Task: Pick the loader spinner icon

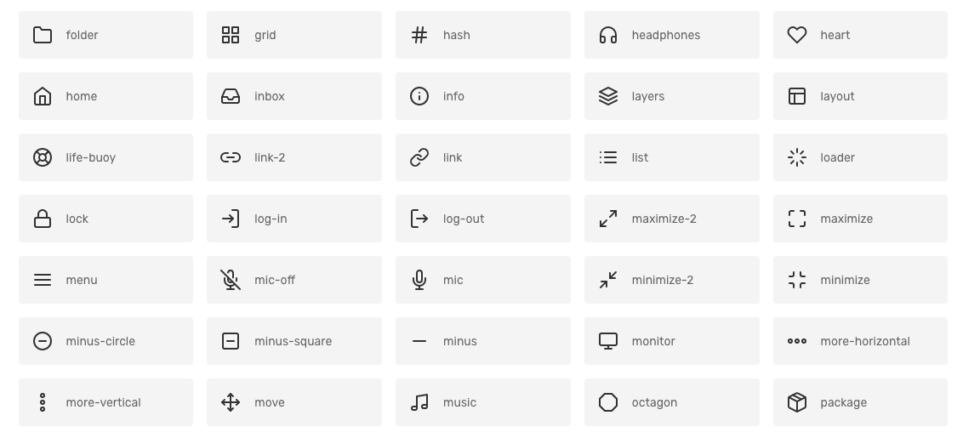Action: click(797, 157)
